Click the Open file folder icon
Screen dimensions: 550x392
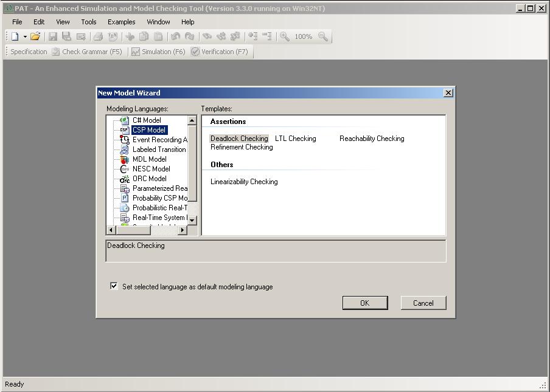coord(35,36)
